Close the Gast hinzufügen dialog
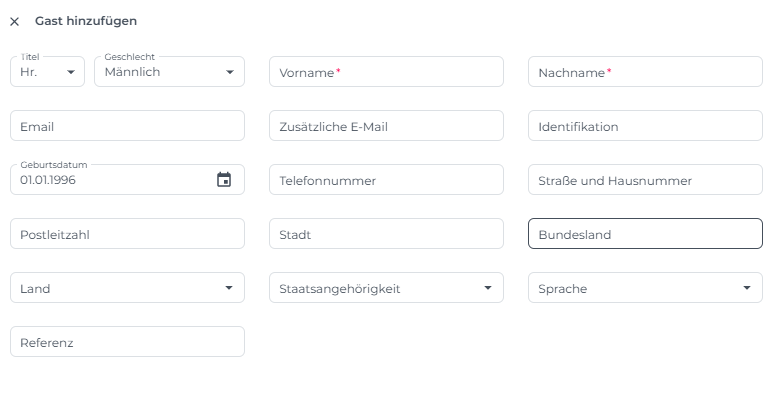Viewport: 769px width, 401px height. click(x=14, y=21)
